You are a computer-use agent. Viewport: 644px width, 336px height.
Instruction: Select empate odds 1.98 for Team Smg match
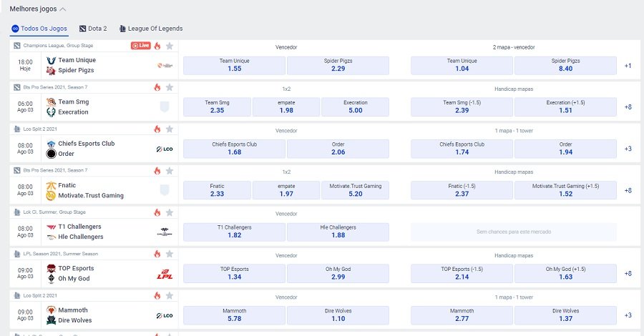pyautogui.click(x=286, y=107)
